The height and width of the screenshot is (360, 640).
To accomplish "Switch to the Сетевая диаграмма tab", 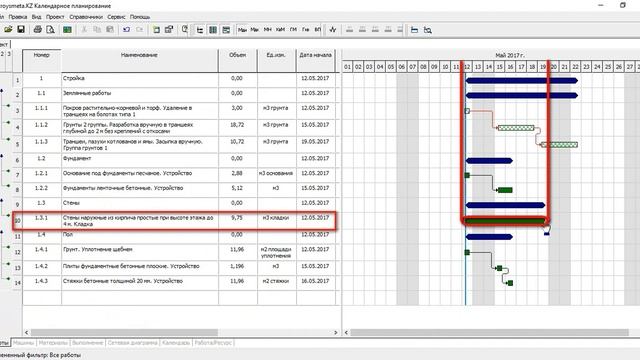I will tap(132, 343).
